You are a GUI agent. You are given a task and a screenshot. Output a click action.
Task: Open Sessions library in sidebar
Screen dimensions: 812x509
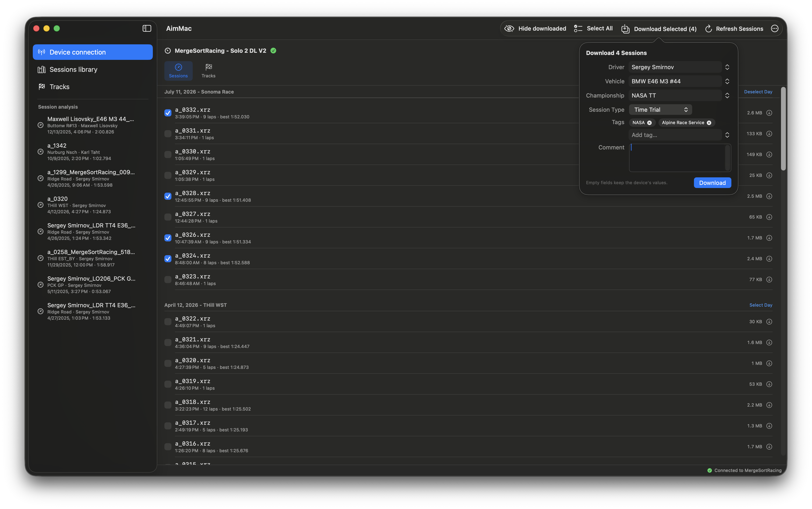pyautogui.click(x=93, y=69)
